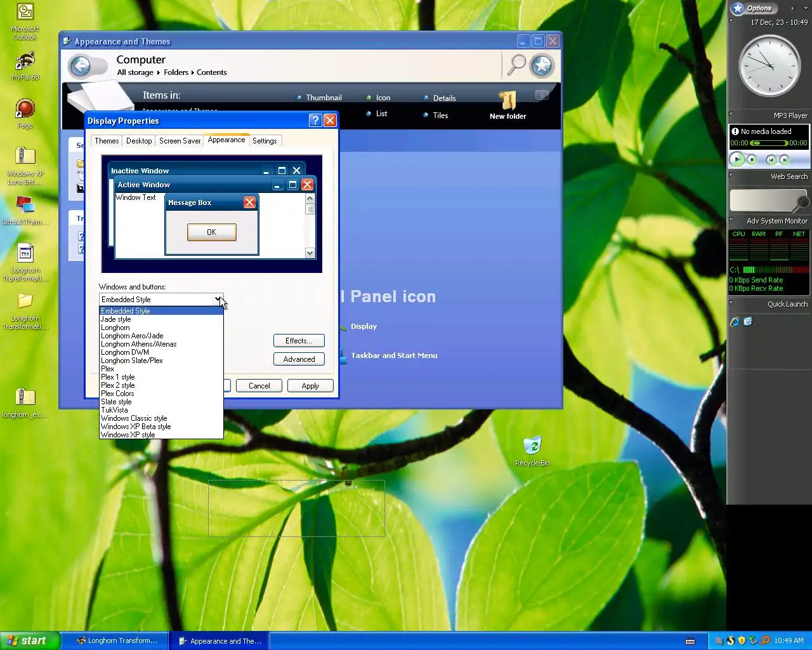Click the Start button
Screen dimensions: 812x650
pos(30,640)
